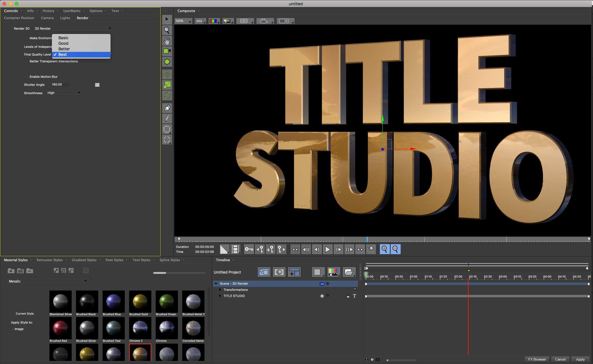
Task: Click the zoom-in icon next to the timeline controls
Action: coord(385,249)
